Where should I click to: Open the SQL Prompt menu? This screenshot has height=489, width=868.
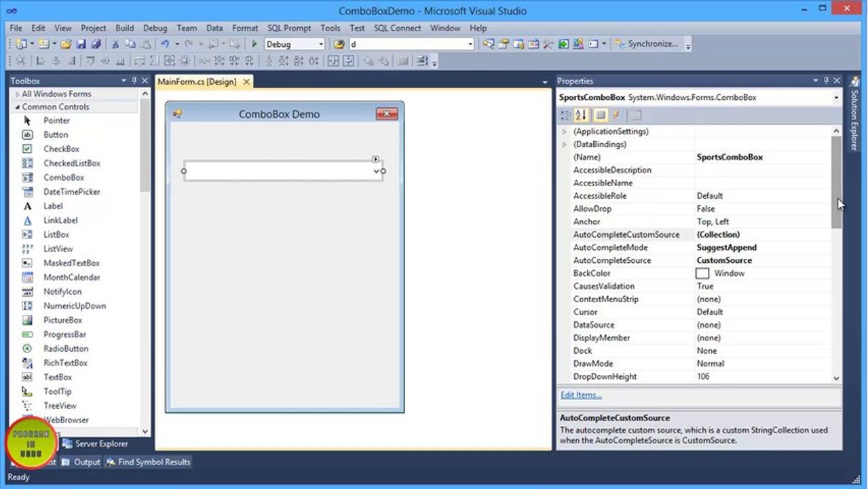(x=289, y=28)
